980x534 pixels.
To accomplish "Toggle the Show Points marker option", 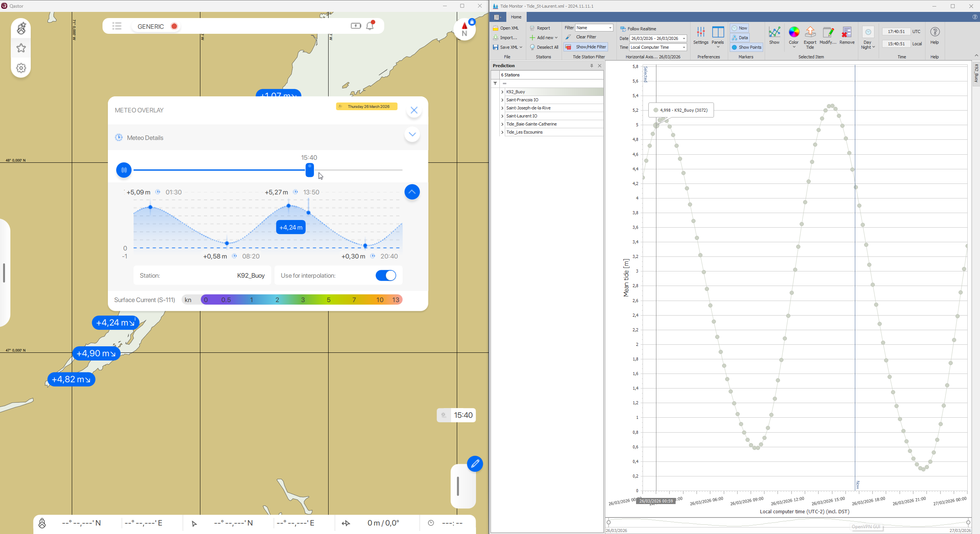I will (x=746, y=47).
